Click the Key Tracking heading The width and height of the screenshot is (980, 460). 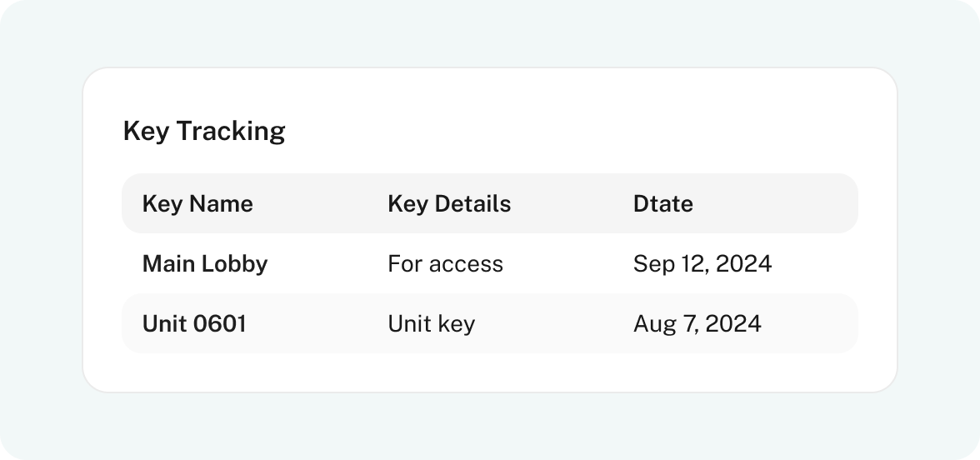204,132
